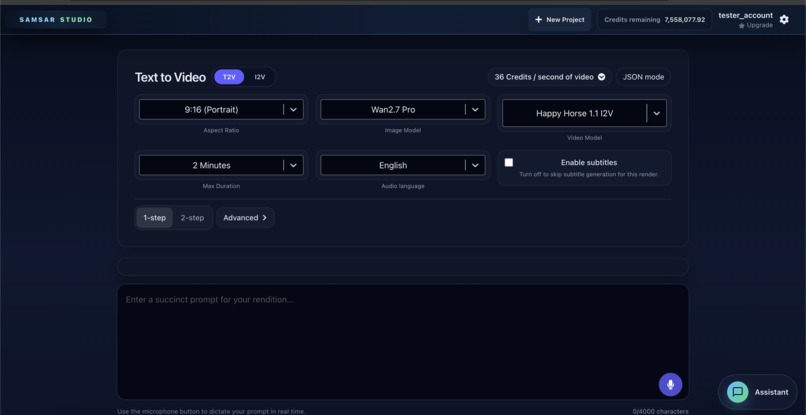Open the Aspect Ratio dropdown arrow

[x=293, y=110]
